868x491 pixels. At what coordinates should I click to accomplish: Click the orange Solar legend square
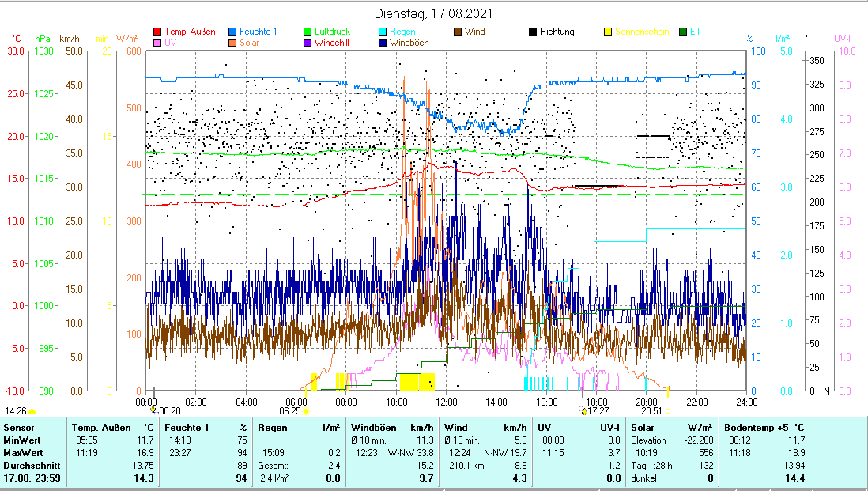[x=234, y=43]
